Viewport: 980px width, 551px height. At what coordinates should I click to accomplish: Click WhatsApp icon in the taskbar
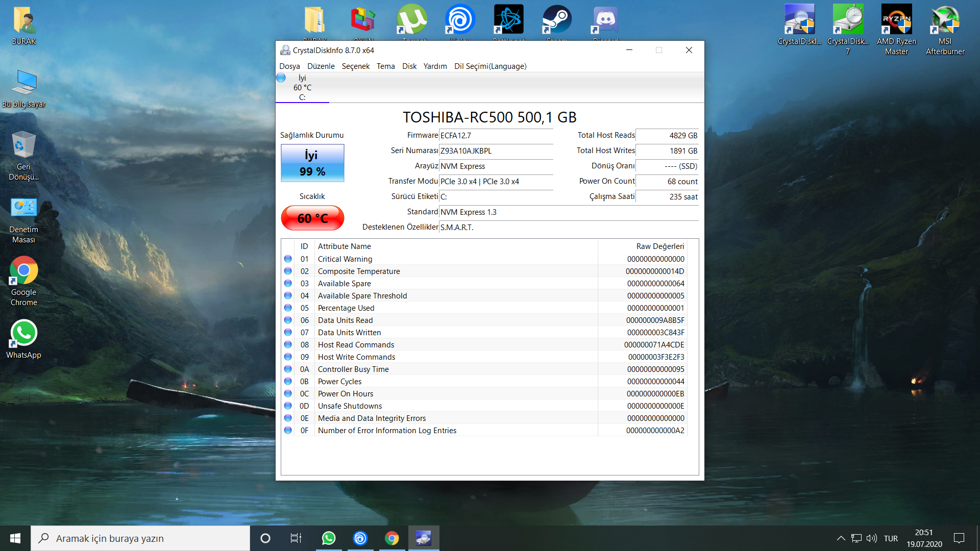coord(329,538)
